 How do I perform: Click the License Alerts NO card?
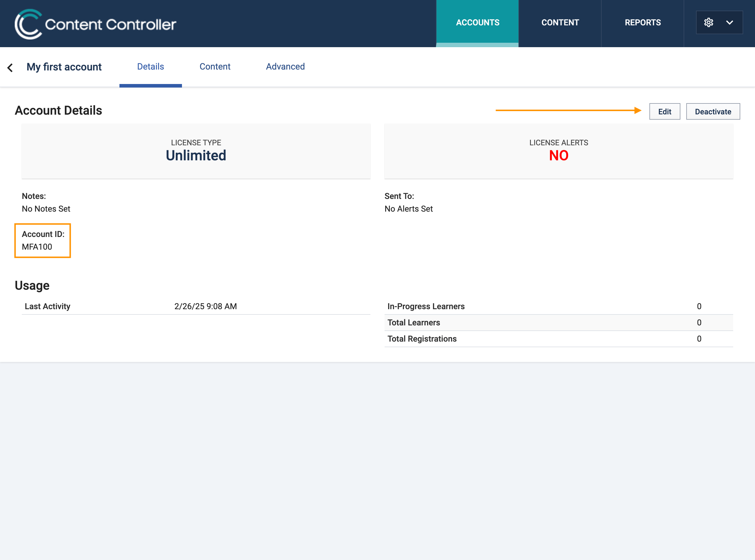pos(558,151)
